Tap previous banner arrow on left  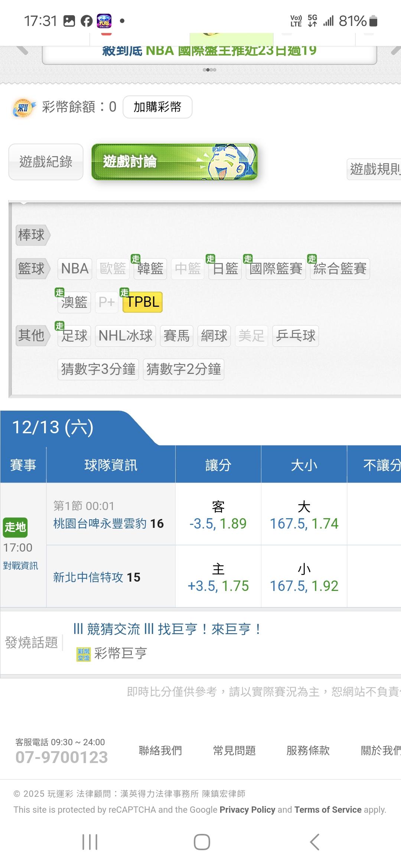22,50
